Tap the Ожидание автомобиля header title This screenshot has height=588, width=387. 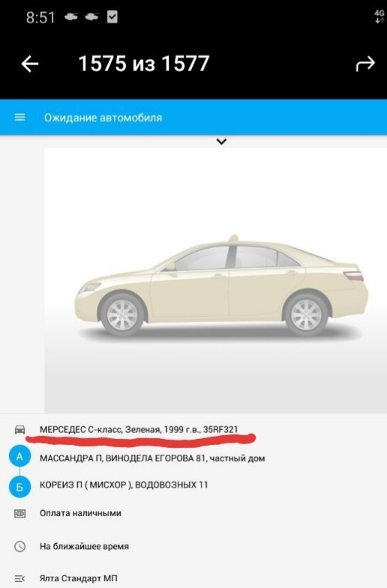click(x=103, y=118)
